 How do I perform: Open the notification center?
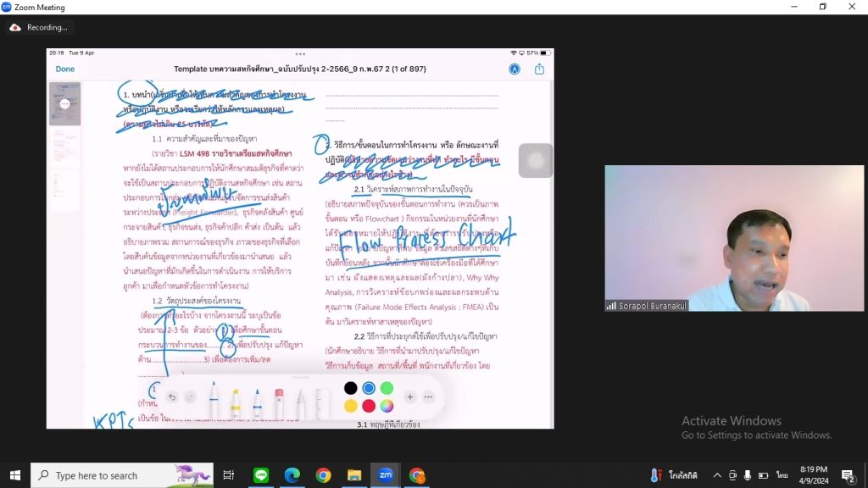[x=848, y=475]
